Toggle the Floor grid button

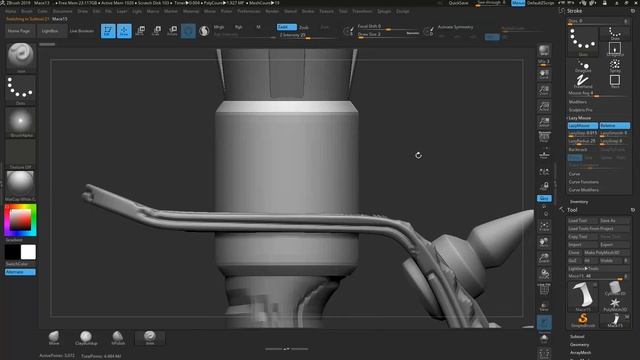point(544,155)
